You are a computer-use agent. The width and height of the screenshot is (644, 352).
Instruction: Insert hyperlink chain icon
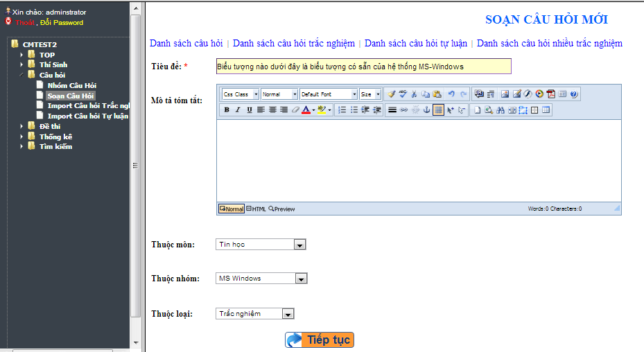click(403, 109)
